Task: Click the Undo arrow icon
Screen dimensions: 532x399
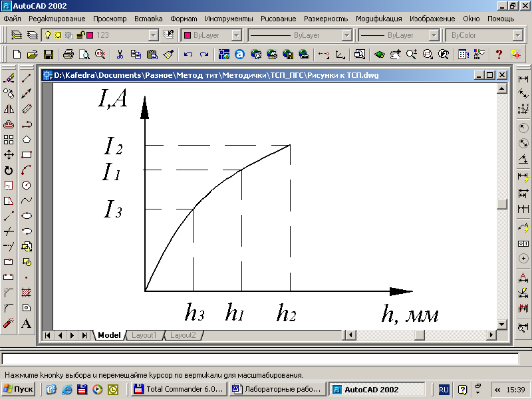Action: tap(188, 55)
